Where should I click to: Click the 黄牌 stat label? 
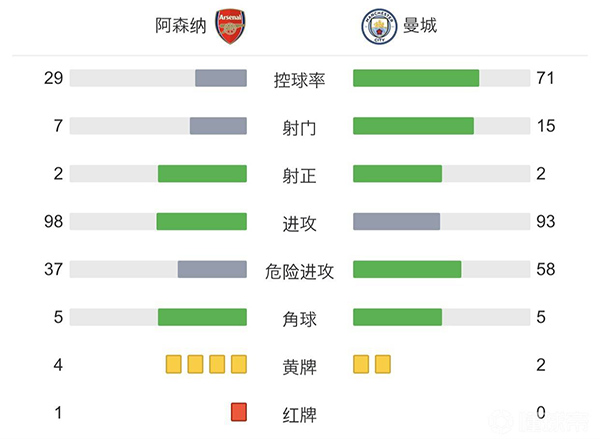coord(299,366)
